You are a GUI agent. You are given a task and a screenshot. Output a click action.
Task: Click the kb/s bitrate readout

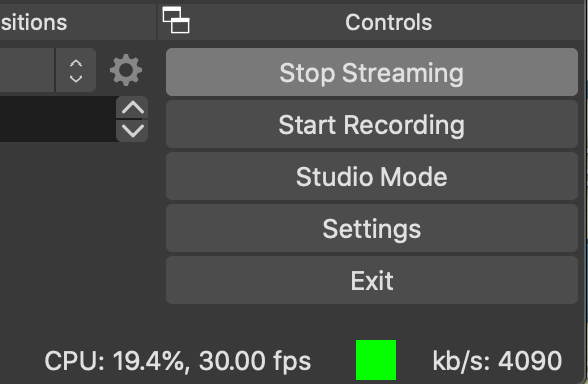click(x=497, y=361)
